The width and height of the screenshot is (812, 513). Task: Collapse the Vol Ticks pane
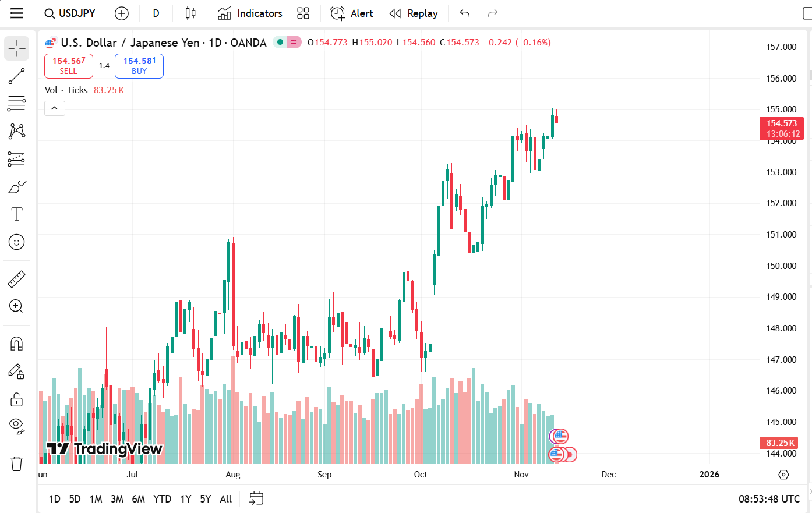coord(54,108)
